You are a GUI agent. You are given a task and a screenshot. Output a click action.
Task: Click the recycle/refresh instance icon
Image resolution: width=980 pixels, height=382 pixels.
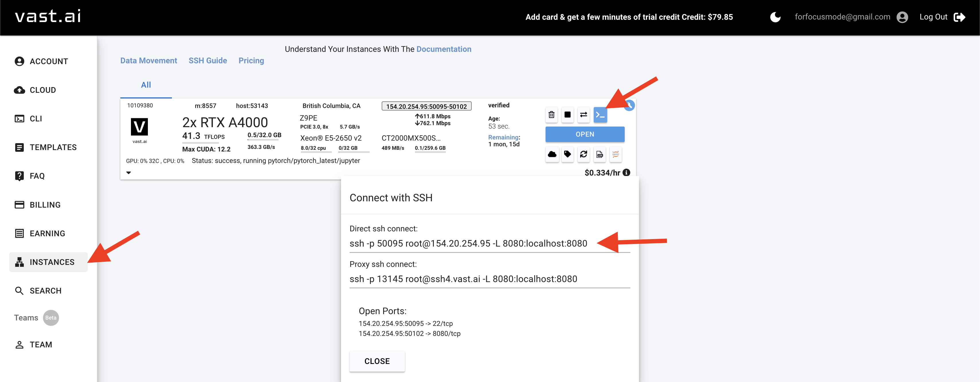coord(583,154)
